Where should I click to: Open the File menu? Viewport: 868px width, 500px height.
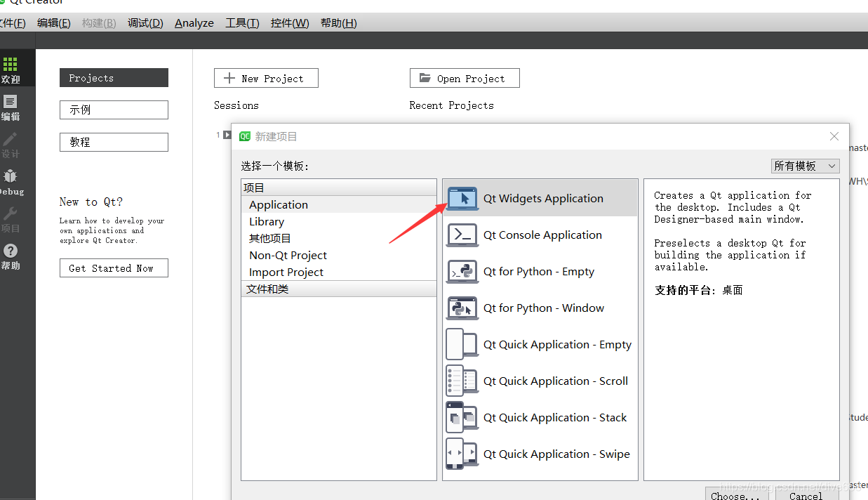click(12, 23)
